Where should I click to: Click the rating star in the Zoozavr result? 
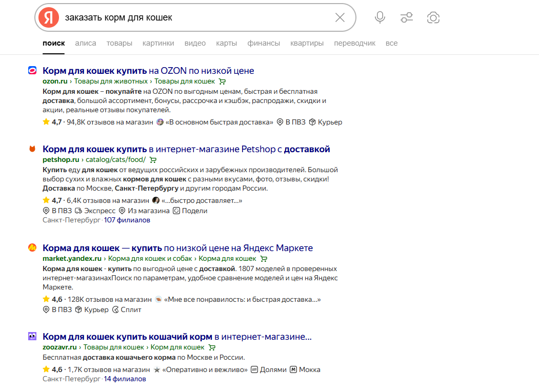click(x=46, y=369)
